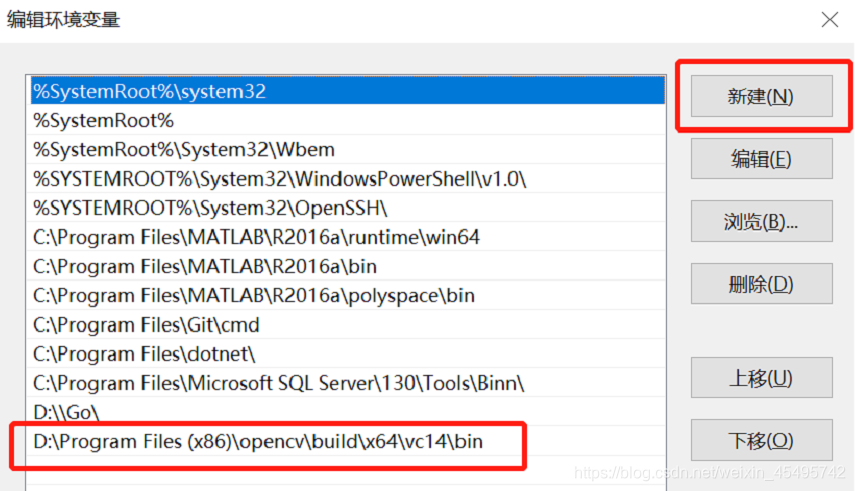Open the 浏览(B)... folder browser

tap(761, 221)
